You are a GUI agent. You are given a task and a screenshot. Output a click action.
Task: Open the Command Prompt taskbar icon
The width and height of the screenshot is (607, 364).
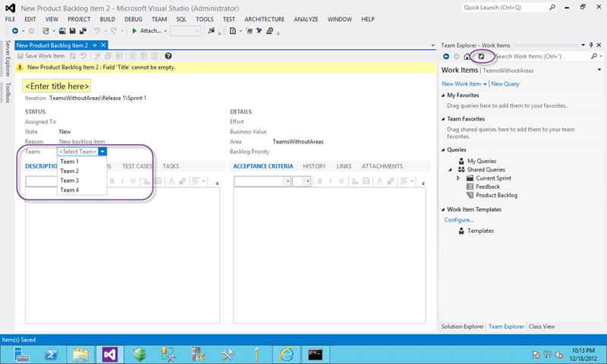point(315,354)
